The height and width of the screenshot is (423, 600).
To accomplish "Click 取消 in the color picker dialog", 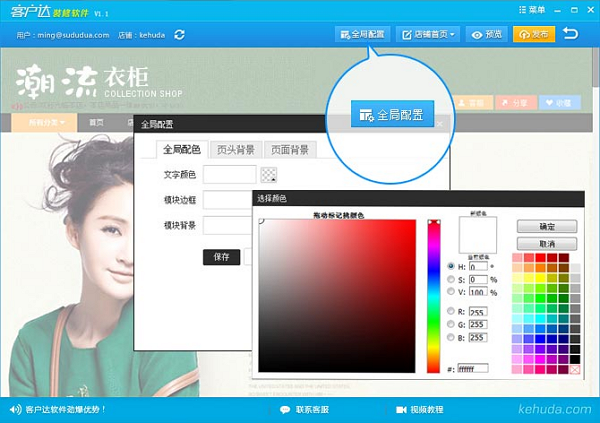I will coord(547,243).
